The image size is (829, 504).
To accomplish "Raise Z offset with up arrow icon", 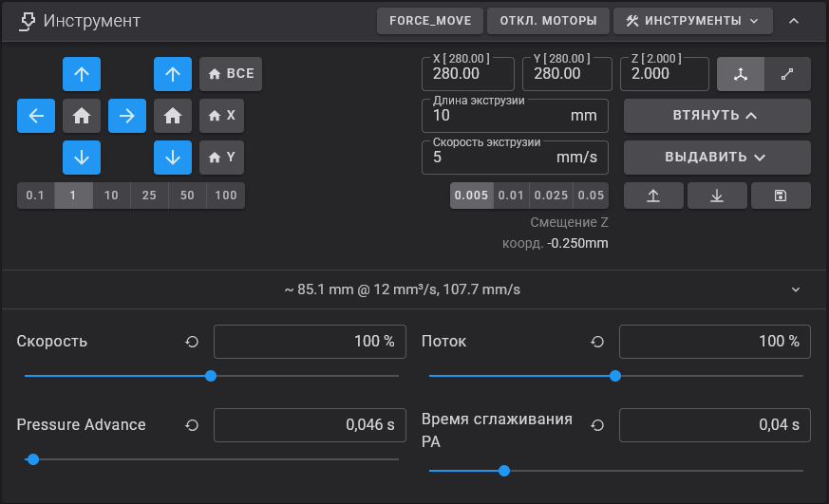I will [653, 196].
